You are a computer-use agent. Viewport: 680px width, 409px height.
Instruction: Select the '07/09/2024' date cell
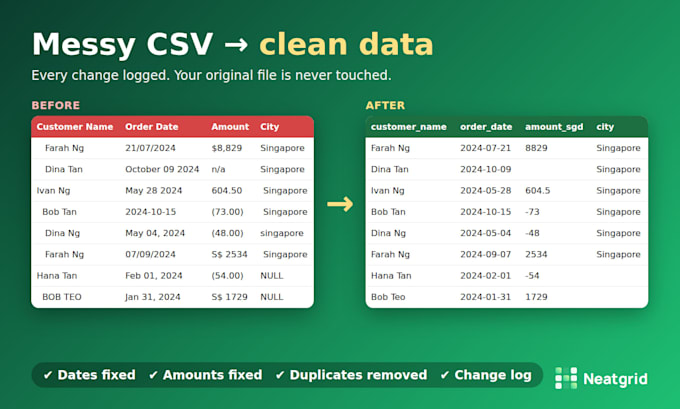(150, 254)
